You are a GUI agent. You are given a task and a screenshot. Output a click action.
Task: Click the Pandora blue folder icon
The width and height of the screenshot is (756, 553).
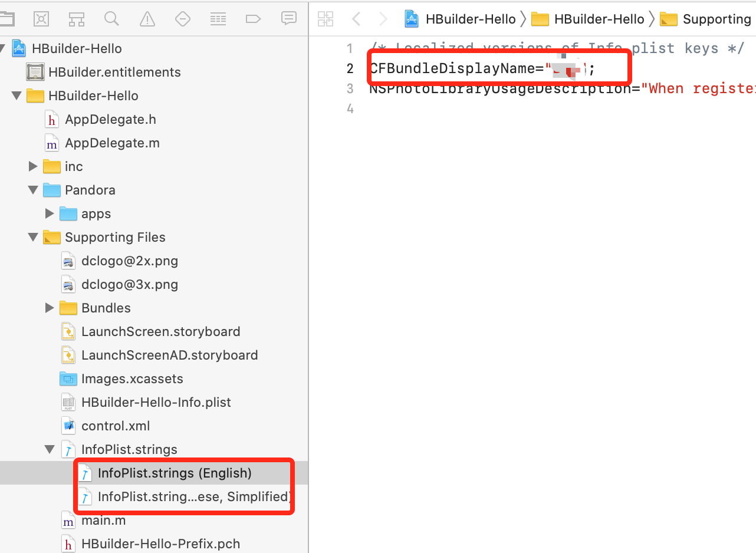pos(52,190)
